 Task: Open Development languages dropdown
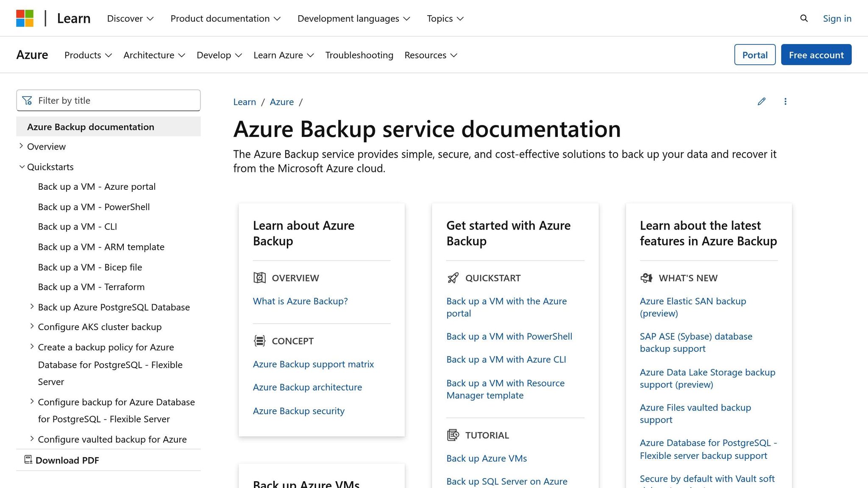(354, 18)
